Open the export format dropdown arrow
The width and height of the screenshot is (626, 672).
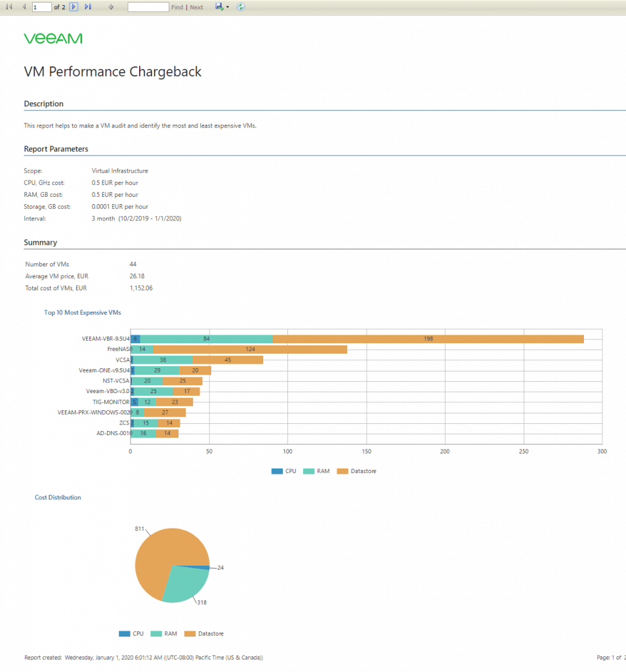(228, 7)
